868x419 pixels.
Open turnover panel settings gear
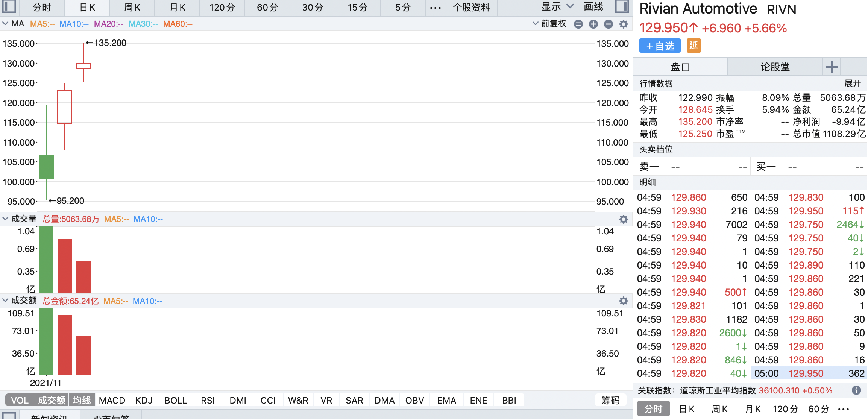point(624,301)
